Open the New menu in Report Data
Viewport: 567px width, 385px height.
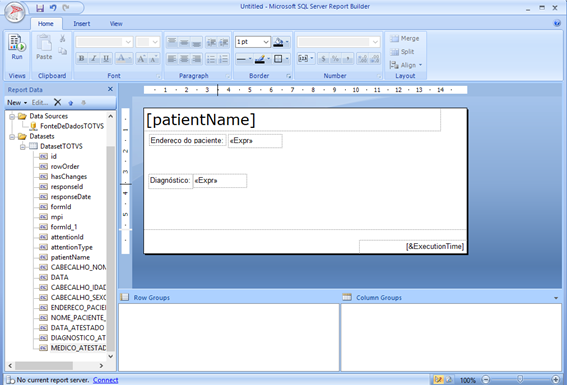point(17,103)
